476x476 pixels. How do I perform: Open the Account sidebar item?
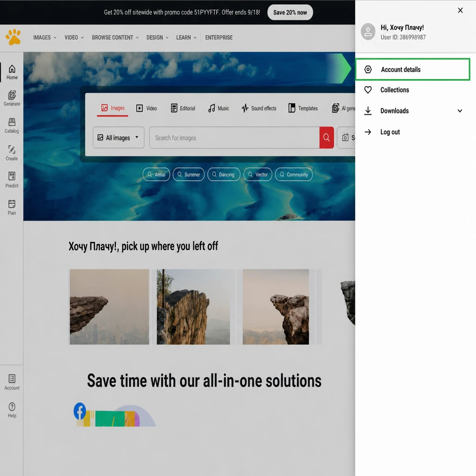click(12, 382)
